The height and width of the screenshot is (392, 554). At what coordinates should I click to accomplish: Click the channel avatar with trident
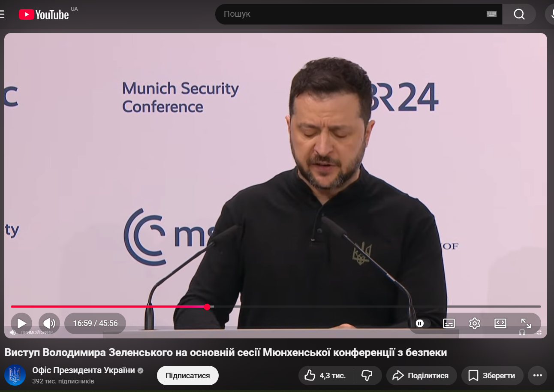pyautogui.click(x=15, y=375)
